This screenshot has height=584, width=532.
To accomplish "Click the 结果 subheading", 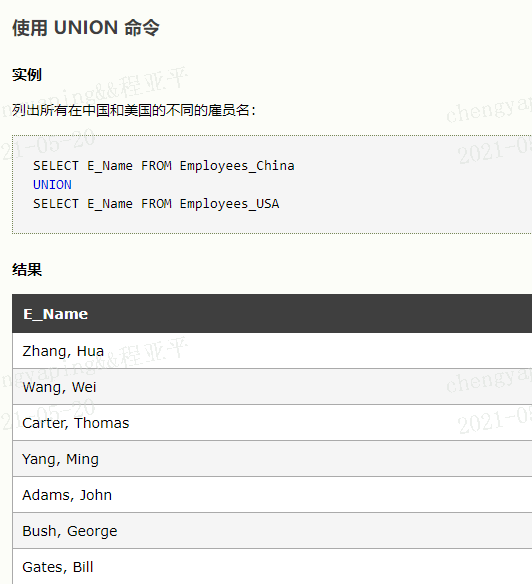I will [x=27, y=270].
